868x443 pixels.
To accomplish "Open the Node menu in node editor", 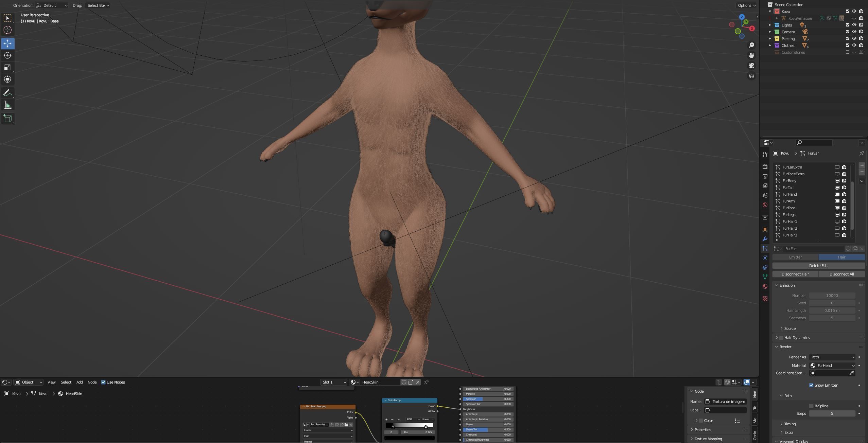I will pyautogui.click(x=92, y=382).
